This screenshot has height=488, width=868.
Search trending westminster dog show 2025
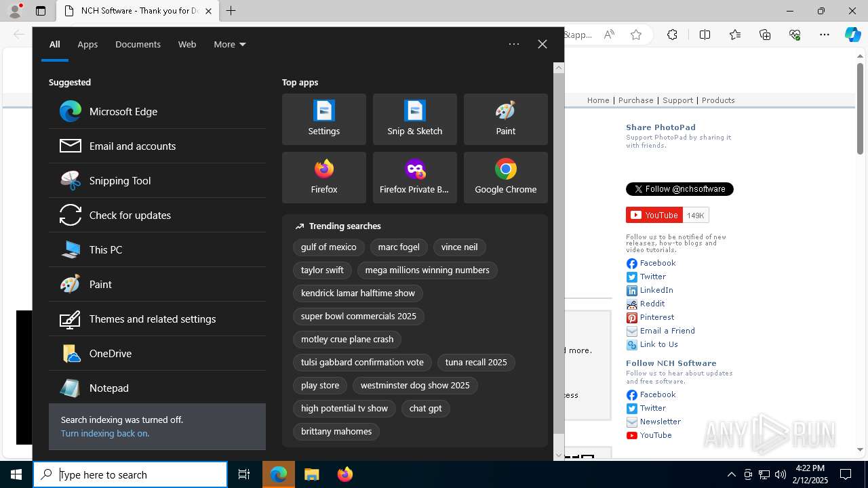coord(415,386)
